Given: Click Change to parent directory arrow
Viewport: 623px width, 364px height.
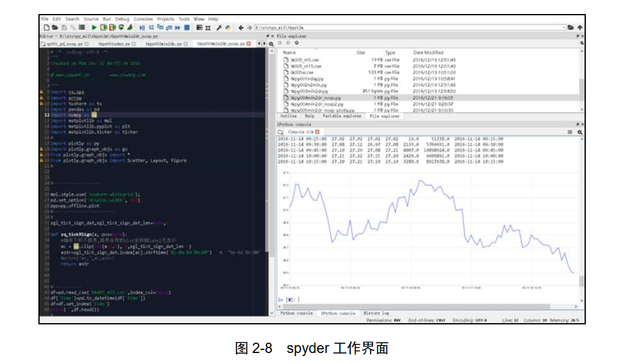Looking at the screenshot, I should [x=580, y=27].
